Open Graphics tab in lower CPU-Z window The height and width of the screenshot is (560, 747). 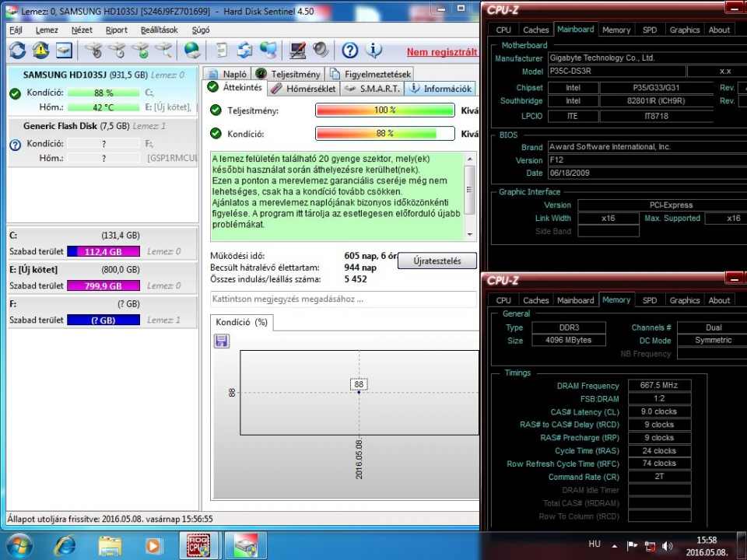[684, 300]
